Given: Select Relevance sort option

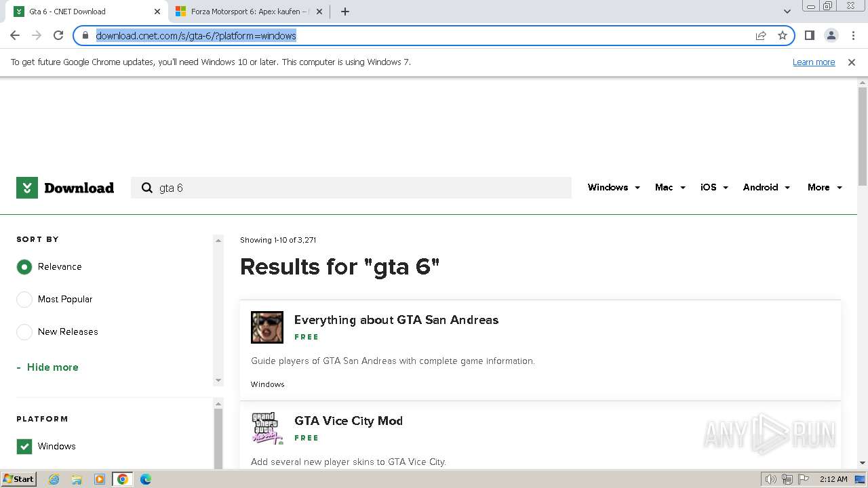Looking at the screenshot, I should 24,267.
